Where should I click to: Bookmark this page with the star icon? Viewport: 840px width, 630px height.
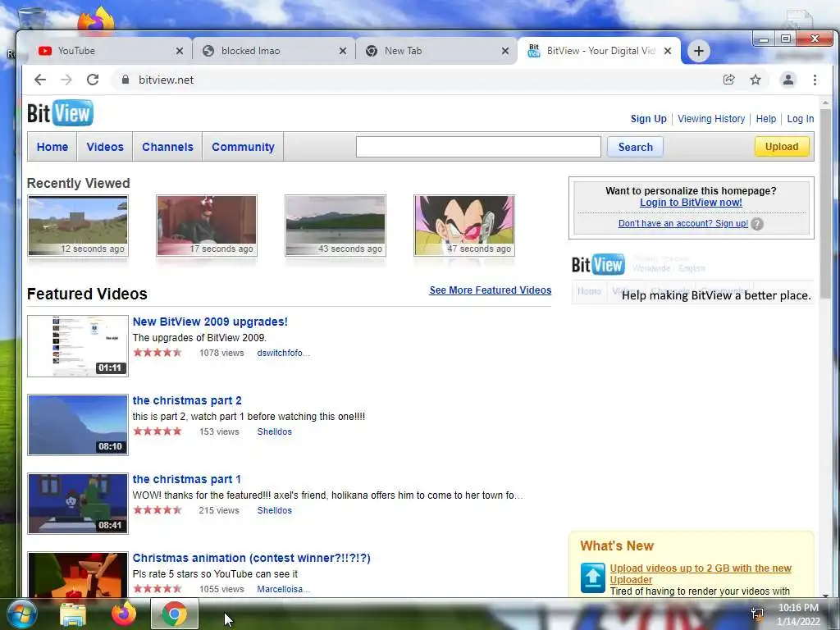pos(756,80)
